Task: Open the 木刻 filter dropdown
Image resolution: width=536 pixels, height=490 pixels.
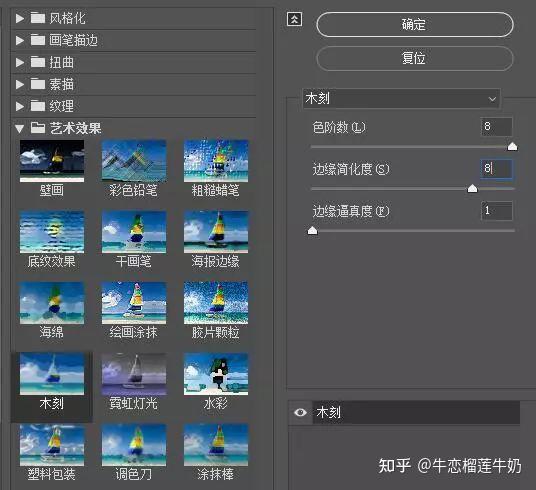Action: click(401, 99)
